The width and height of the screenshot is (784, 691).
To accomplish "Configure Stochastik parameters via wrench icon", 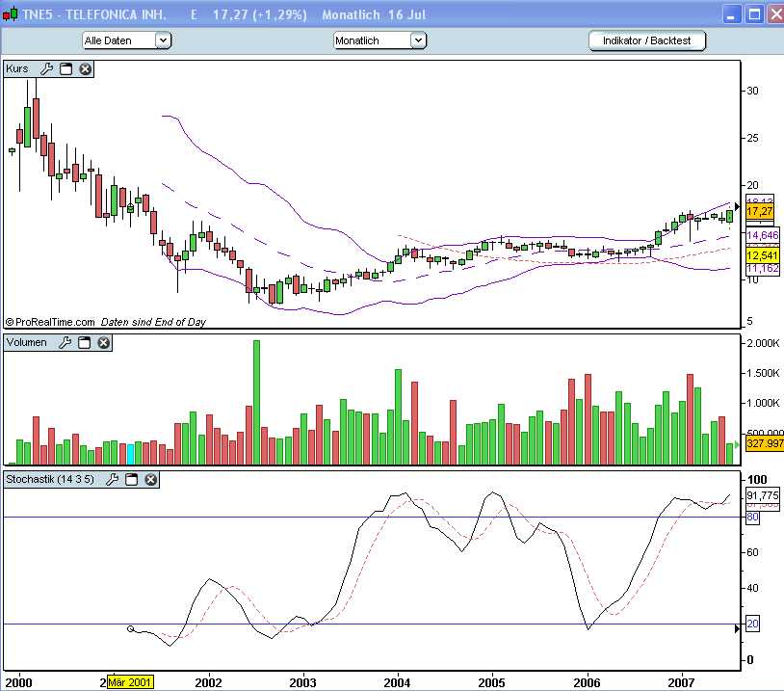I will point(113,479).
